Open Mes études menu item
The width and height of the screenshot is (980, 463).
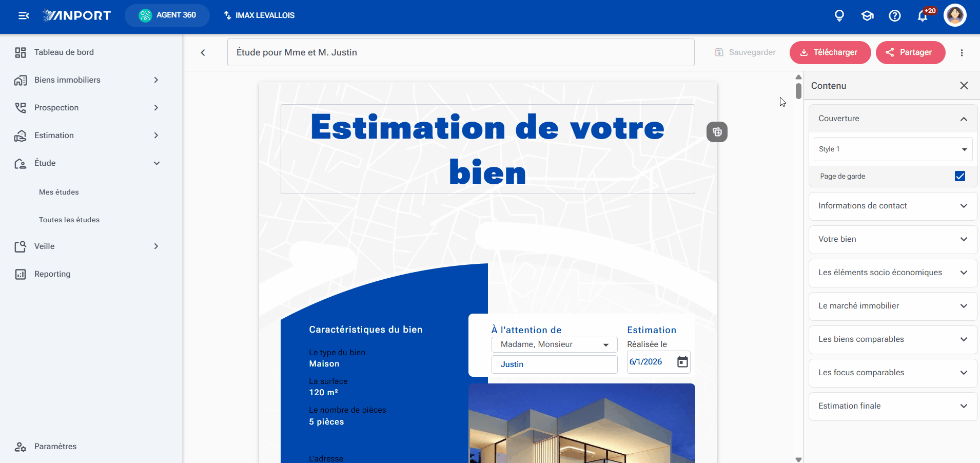(x=59, y=192)
